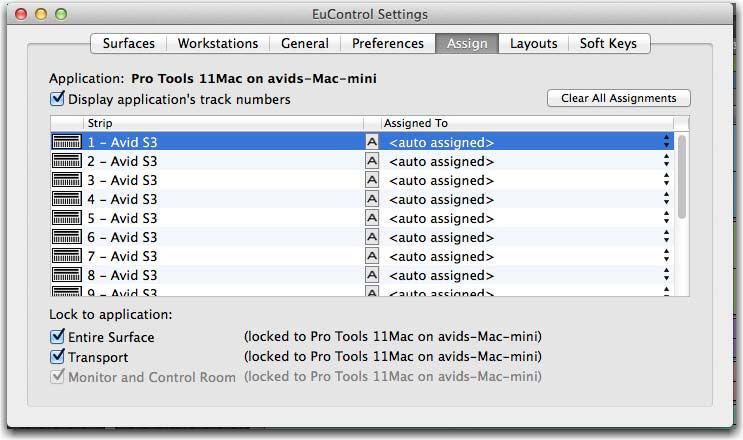Click the A attention icon on strip 1 row
Screen dimensions: 743x440
(x=372, y=142)
